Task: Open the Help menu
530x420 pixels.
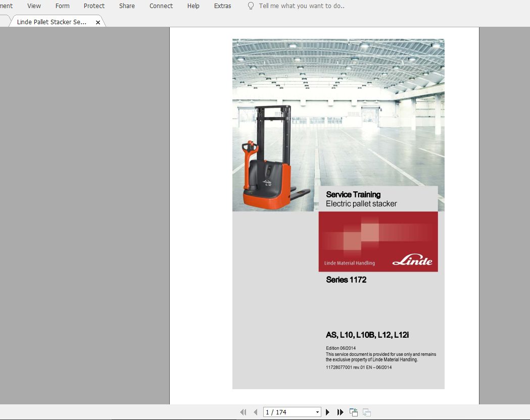Action: click(193, 6)
